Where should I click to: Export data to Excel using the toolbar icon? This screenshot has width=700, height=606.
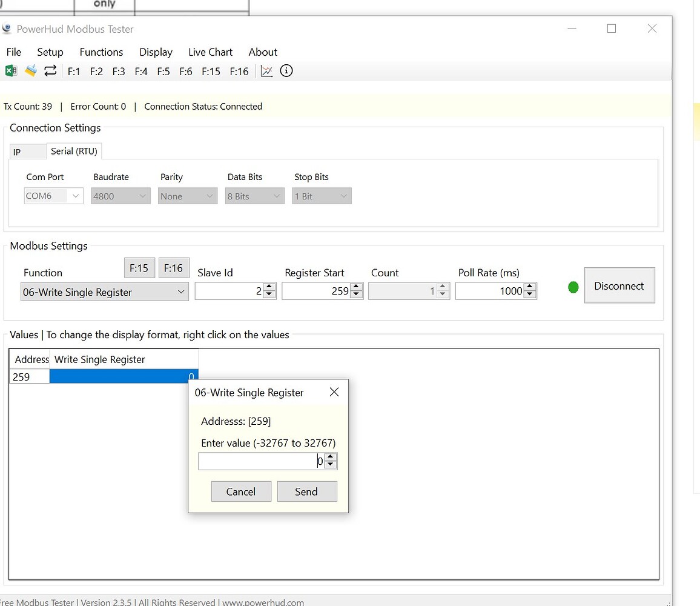10,71
